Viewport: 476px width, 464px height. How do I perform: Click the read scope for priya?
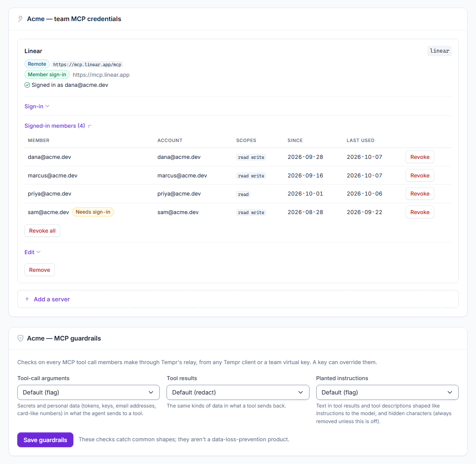pos(243,194)
